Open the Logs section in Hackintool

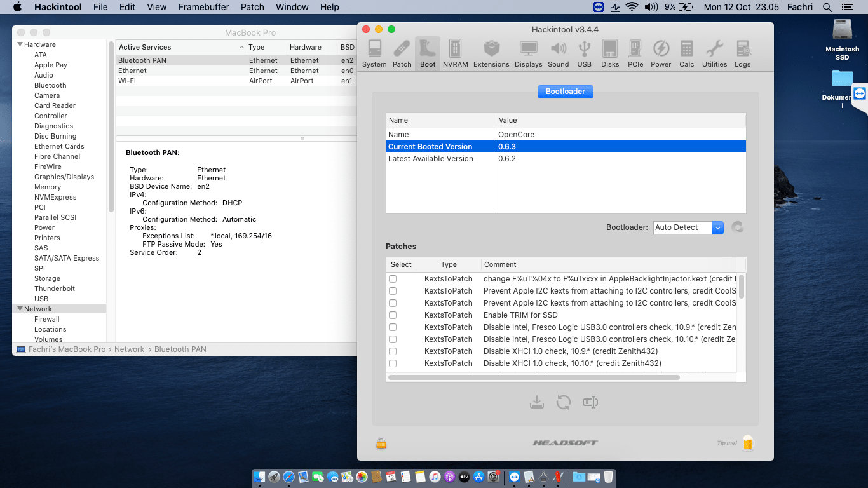(742, 53)
